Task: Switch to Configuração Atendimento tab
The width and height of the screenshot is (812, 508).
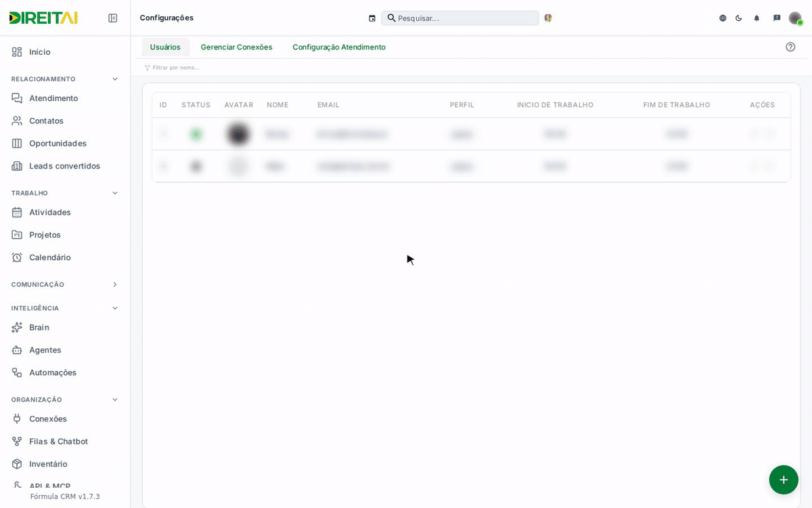Action: [339, 47]
